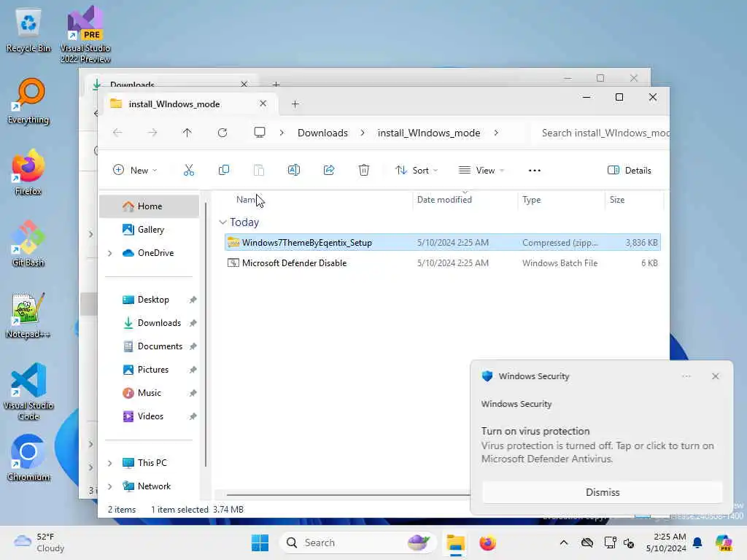Expand chevron after install_WIndows_mode in breadcrumb

tap(496, 133)
